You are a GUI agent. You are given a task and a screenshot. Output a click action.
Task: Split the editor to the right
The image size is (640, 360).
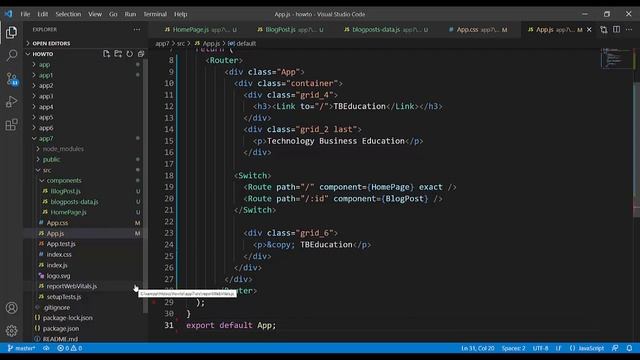(616, 29)
